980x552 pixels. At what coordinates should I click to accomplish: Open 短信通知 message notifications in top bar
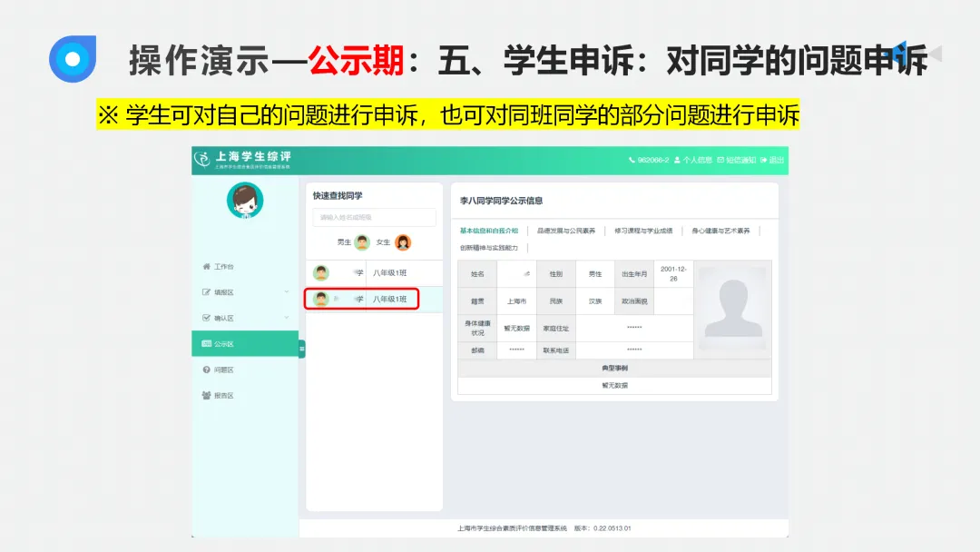(x=740, y=160)
